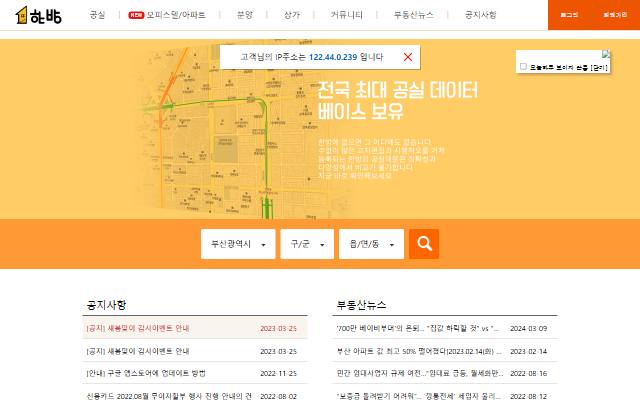This screenshot has width=640, height=400.
Task: Click the date 2022-08-16
Action: (528, 373)
